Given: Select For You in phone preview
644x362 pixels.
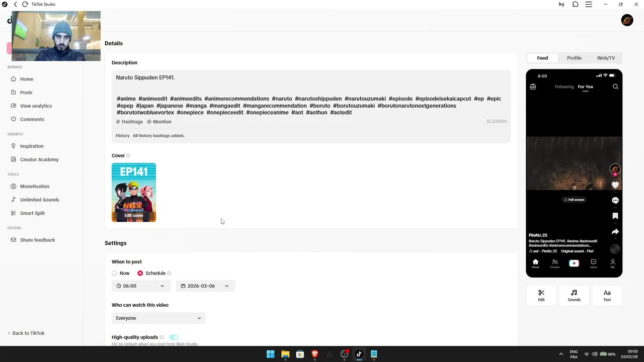Looking at the screenshot, I should pyautogui.click(x=585, y=86).
